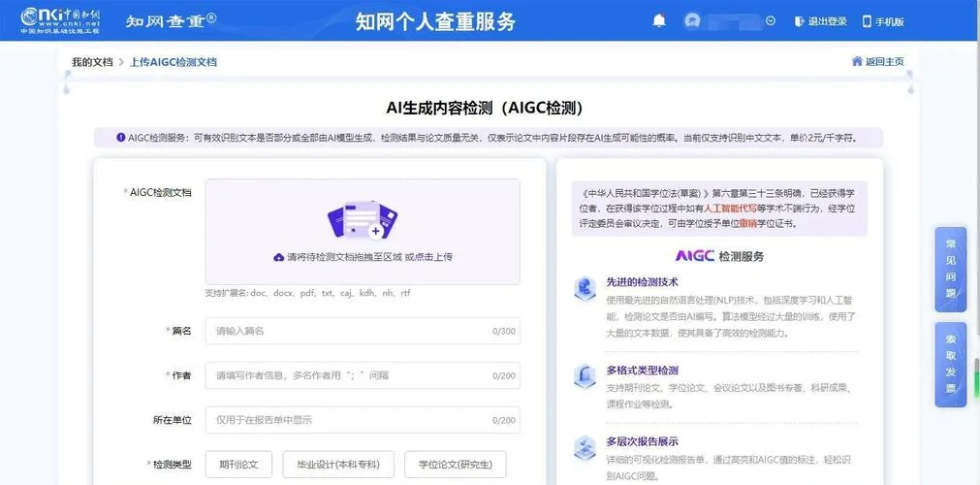This screenshot has height=485, width=980.
Task: Click the CNKI logo
Action: pyautogui.click(x=61, y=20)
